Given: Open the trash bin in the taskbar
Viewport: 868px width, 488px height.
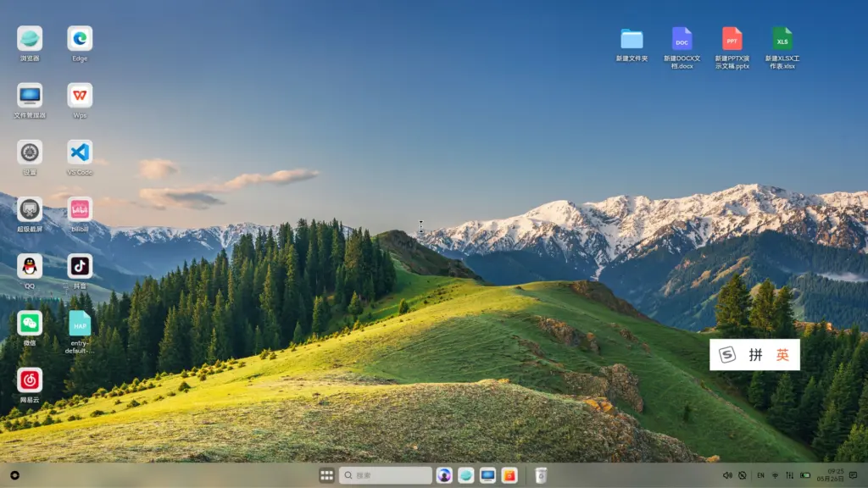Looking at the screenshot, I should pyautogui.click(x=541, y=475).
